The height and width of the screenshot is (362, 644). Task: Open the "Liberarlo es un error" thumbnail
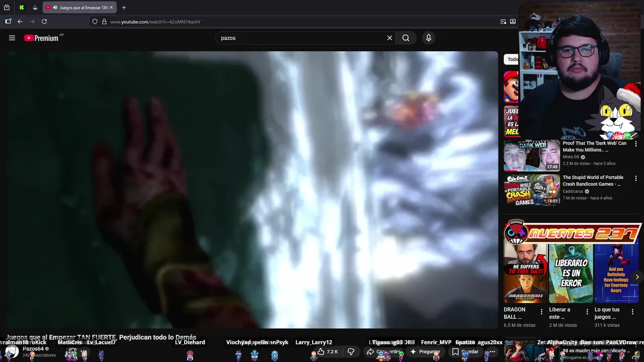coord(571,274)
